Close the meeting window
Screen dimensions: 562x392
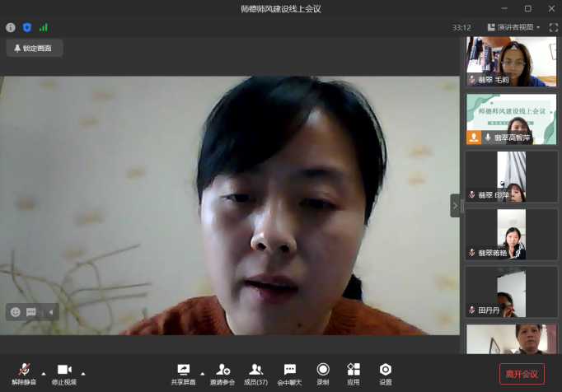(x=551, y=8)
